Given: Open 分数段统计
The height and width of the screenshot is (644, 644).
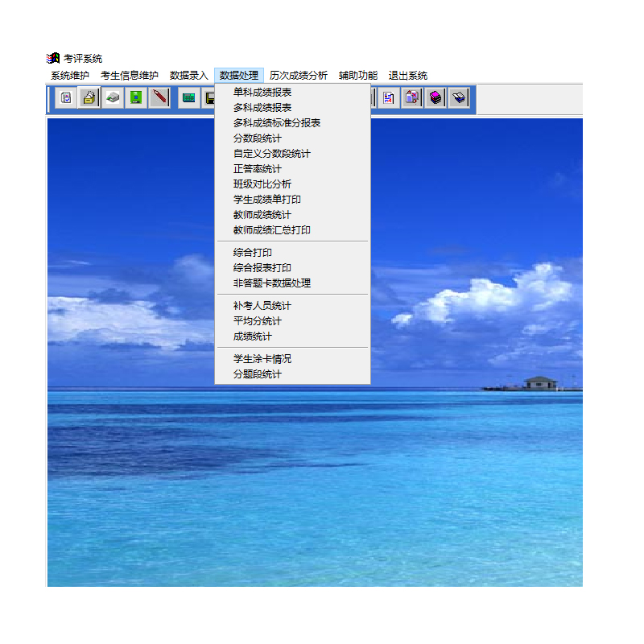Looking at the screenshot, I should point(292,138).
